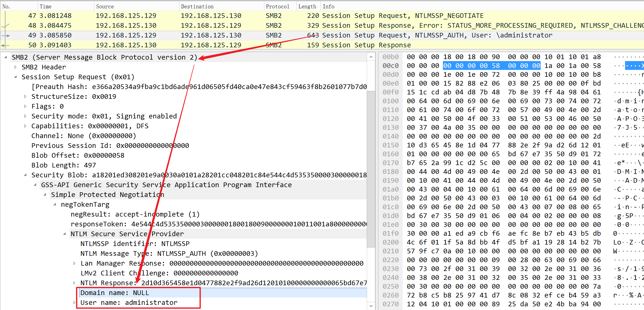Collapse the negTokenTarg node

pos(55,204)
